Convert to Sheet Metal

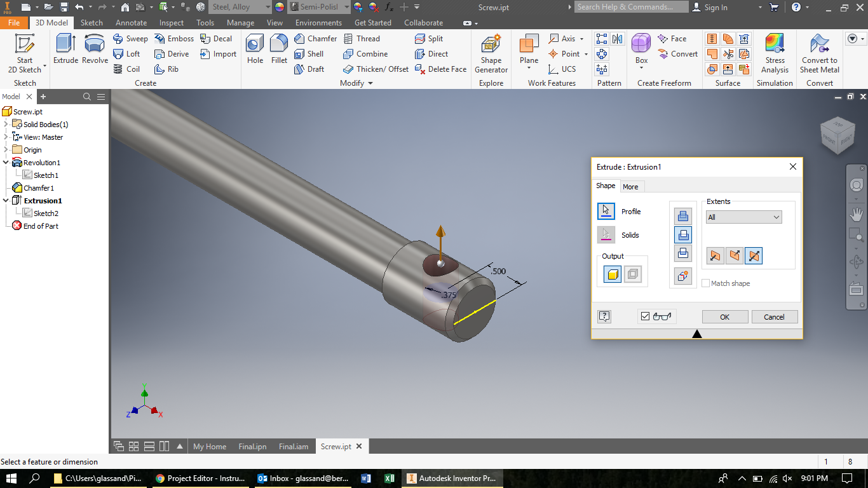click(820, 54)
